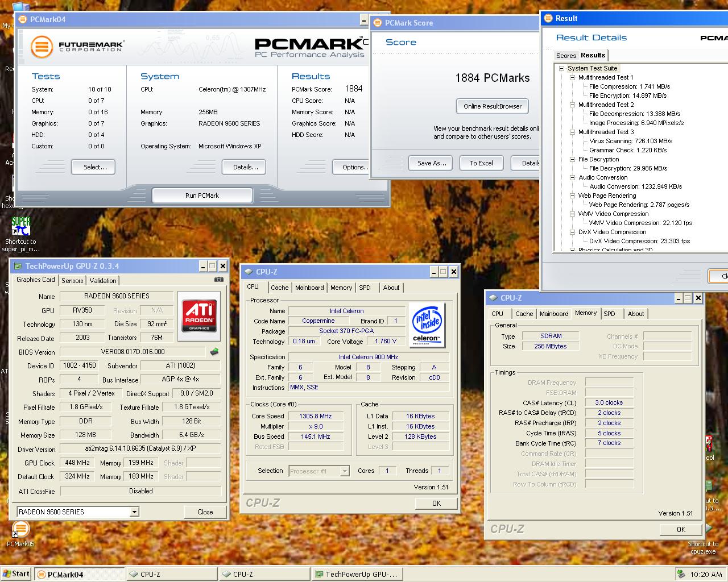Open the GPU selection dropdown in GPU-Z
728x582 pixels.
(134, 512)
